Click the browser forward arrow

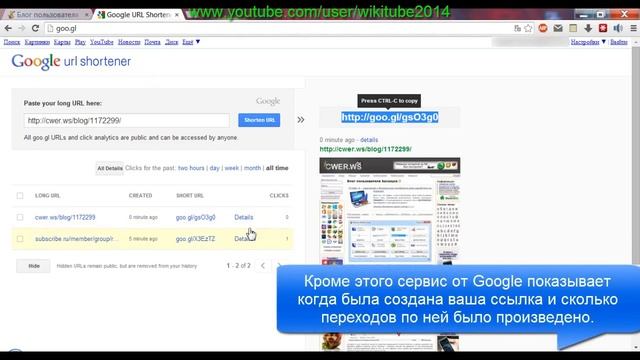click(x=22, y=28)
